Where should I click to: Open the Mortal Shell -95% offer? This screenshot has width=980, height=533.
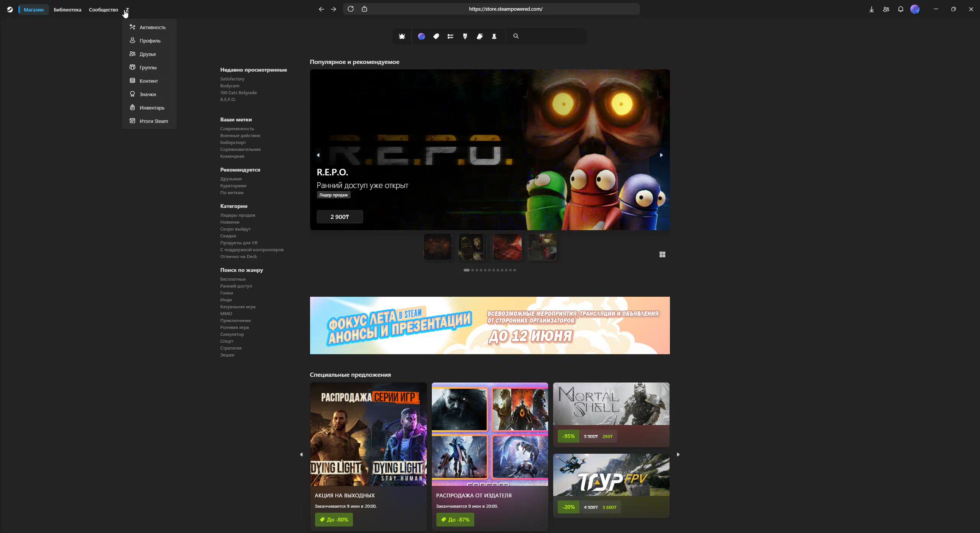611,415
